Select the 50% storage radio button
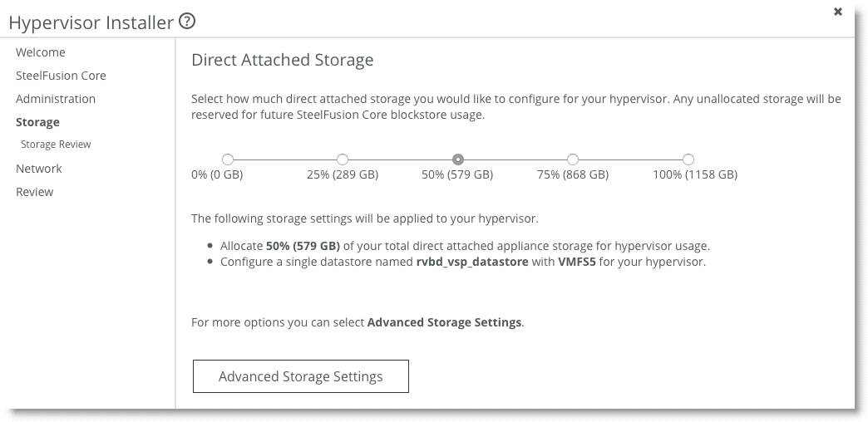 [458, 159]
